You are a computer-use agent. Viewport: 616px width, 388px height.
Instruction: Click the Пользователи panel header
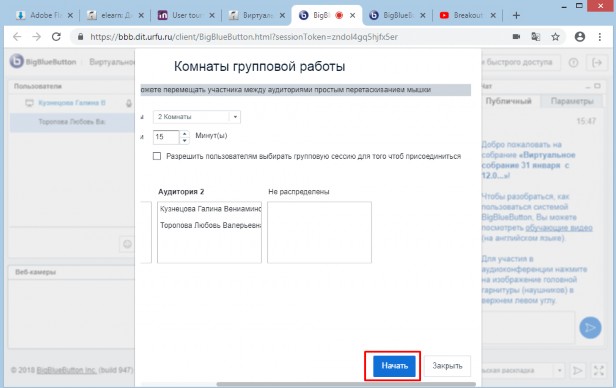click(x=71, y=86)
